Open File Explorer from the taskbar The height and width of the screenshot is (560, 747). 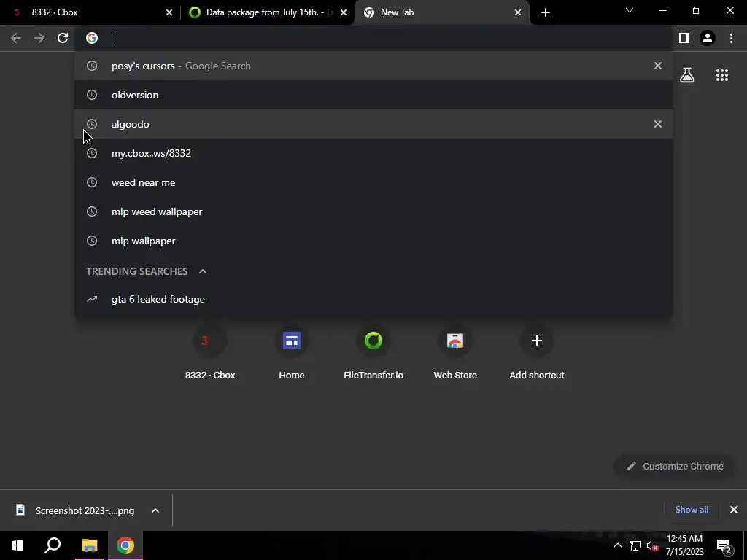pyautogui.click(x=89, y=545)
